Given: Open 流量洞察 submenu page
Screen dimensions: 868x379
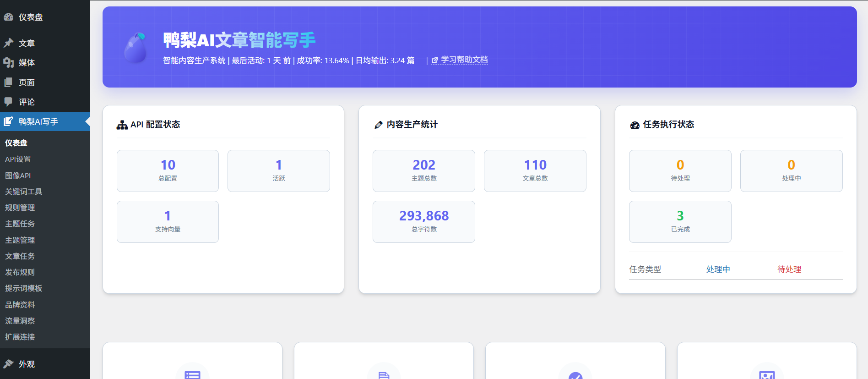Looking at the screenshot, I should pos(45,321).
